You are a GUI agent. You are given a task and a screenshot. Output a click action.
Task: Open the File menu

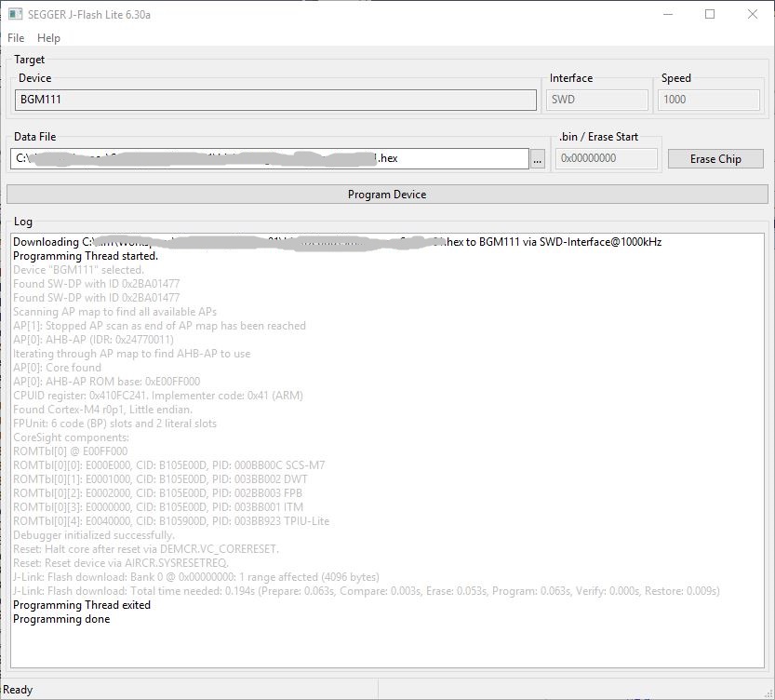(15, 37)
